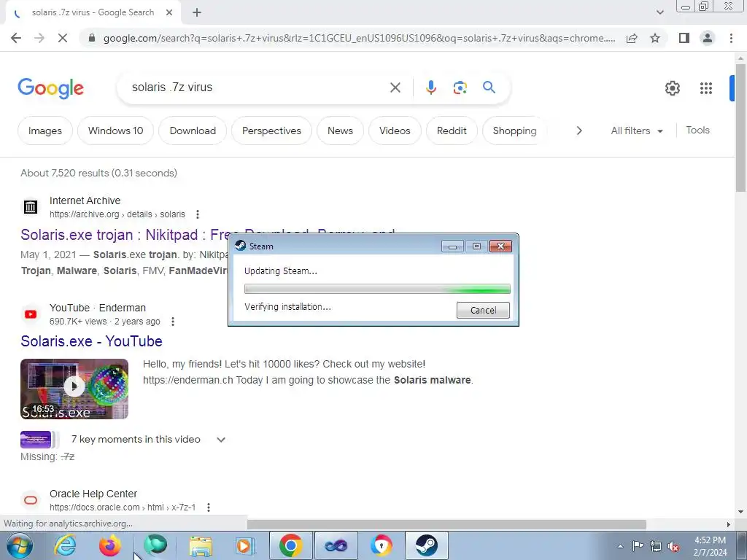Open File Explorer from the taskbar
Screen dimensions: 747x560
pyautogui.click(x=201, y=545)
